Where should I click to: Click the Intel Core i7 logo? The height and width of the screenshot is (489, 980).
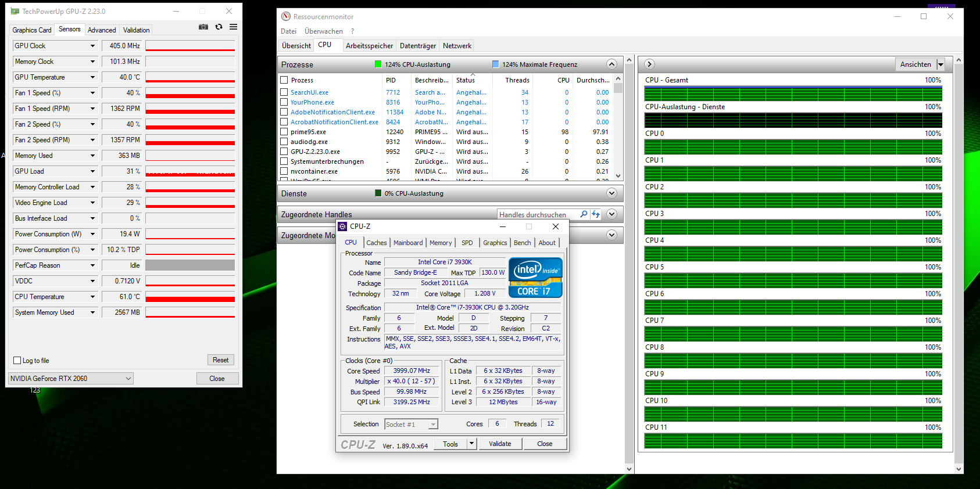point(535,278)
